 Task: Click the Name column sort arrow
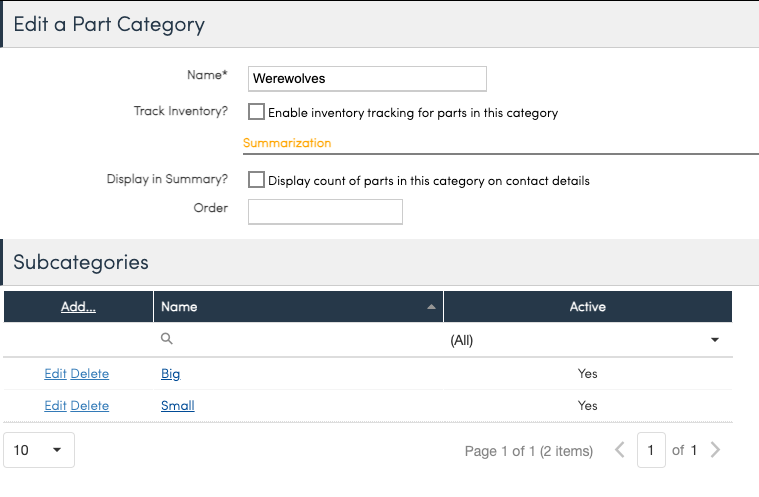(x=432, y=308)
